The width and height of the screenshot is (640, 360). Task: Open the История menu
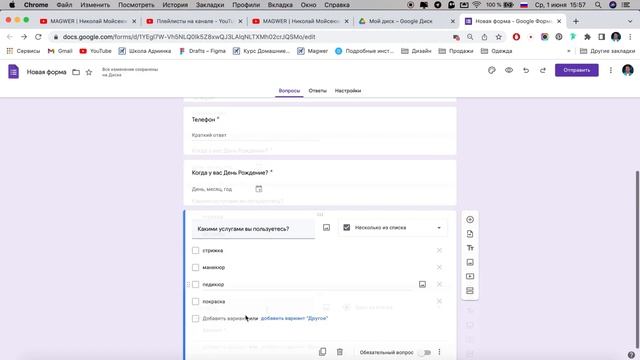(x=175, y=5)
